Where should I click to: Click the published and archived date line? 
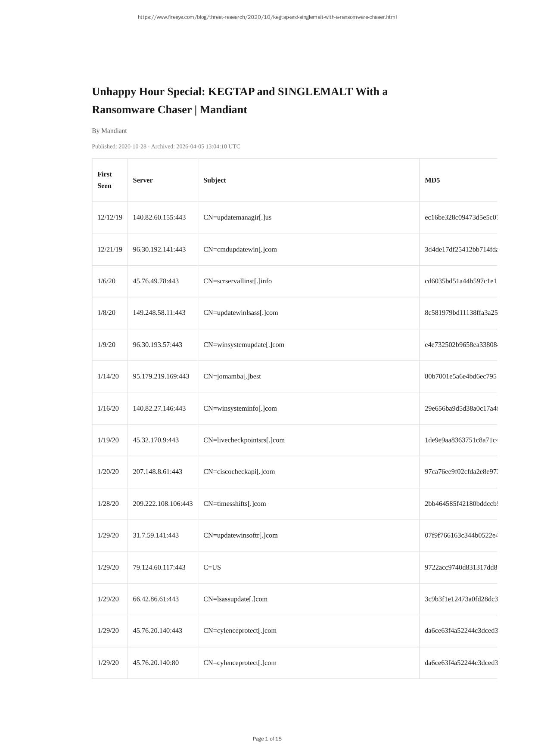(x=166, y=146)
